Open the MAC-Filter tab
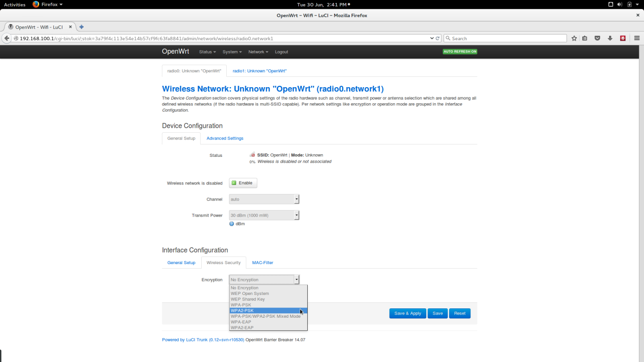 click(263, 263)
